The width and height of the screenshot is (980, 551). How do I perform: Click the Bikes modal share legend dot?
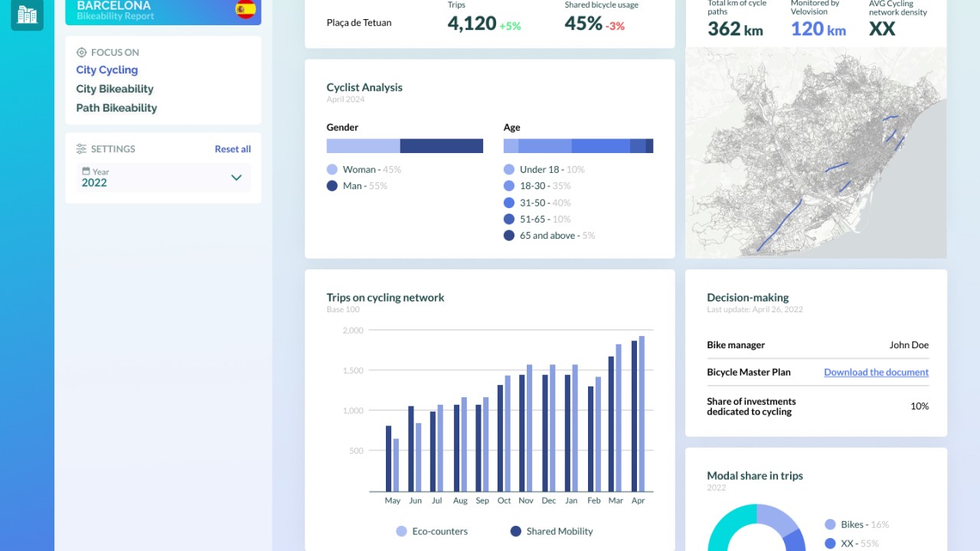(830, 525)
